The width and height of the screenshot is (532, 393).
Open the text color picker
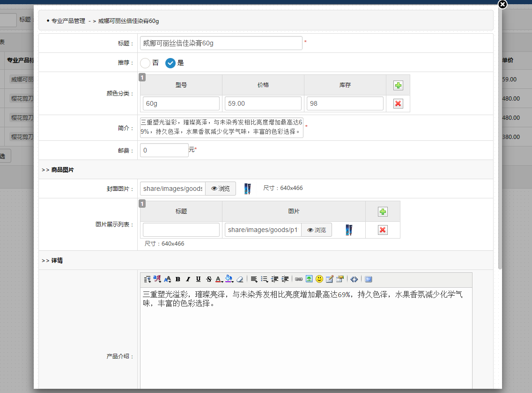pos(219,279)
